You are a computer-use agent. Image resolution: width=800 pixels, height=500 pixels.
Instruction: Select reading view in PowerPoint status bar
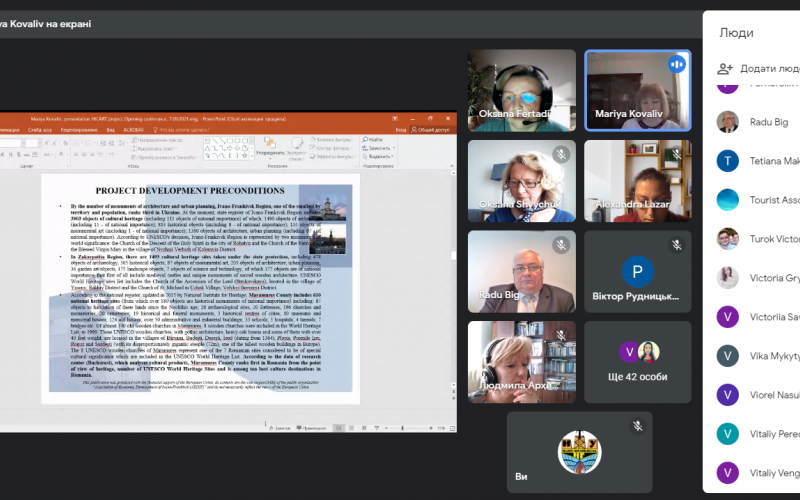tap(364, 428)
